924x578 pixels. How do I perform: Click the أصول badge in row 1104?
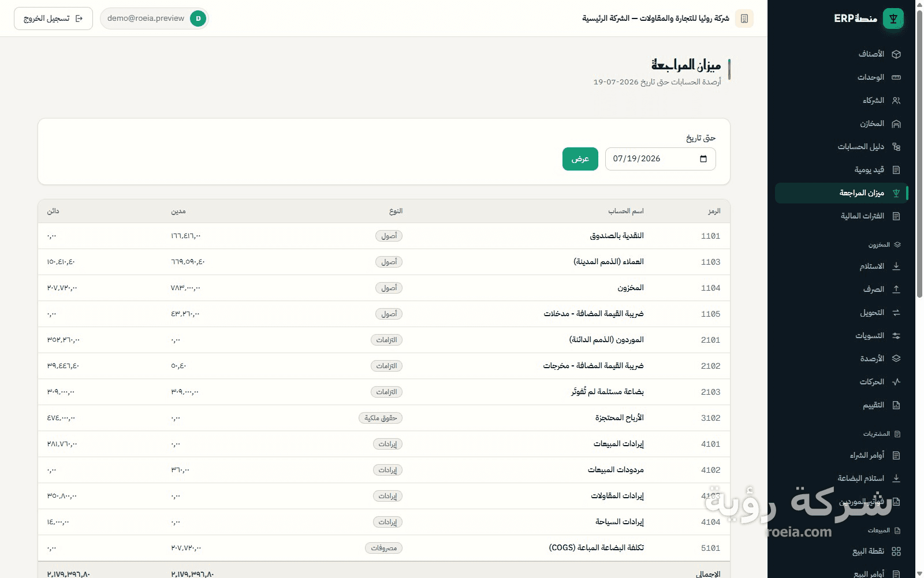(x=389, y=288)
